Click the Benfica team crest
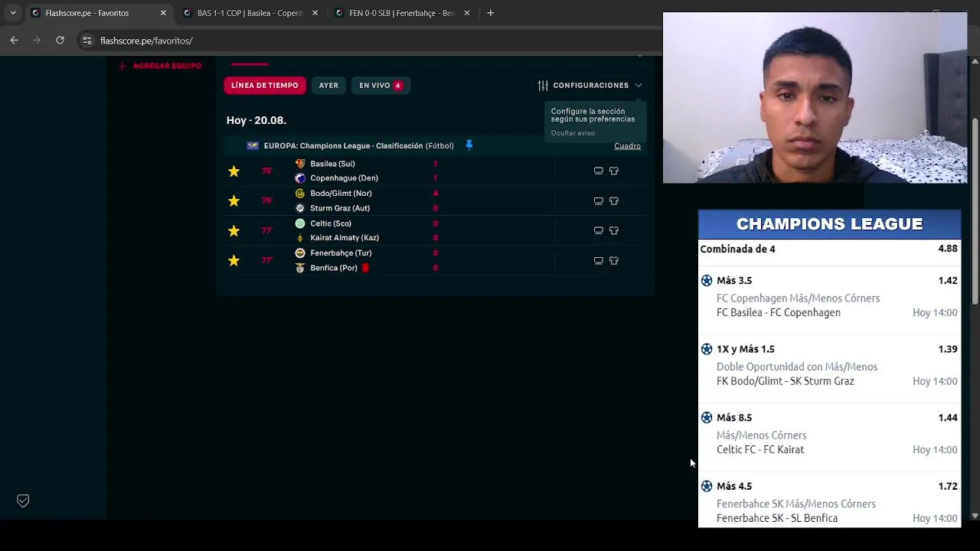The width and height of the screenshot is (980, 551). 300,268
